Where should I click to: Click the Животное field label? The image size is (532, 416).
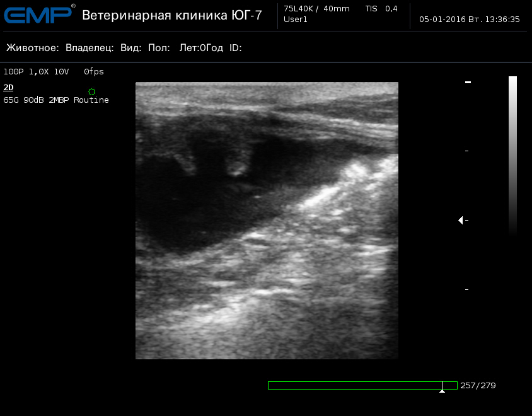[x=33, y=48]
